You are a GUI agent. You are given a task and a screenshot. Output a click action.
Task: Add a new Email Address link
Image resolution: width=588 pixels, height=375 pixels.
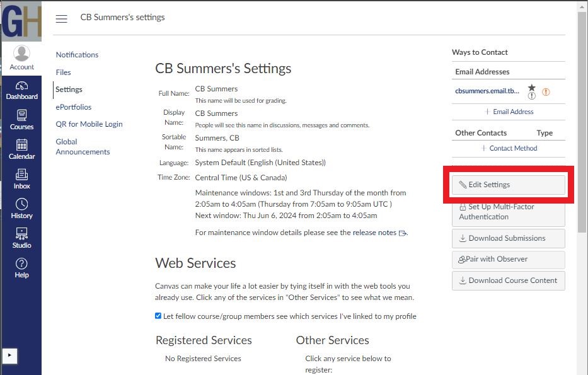tap(509, 112)
